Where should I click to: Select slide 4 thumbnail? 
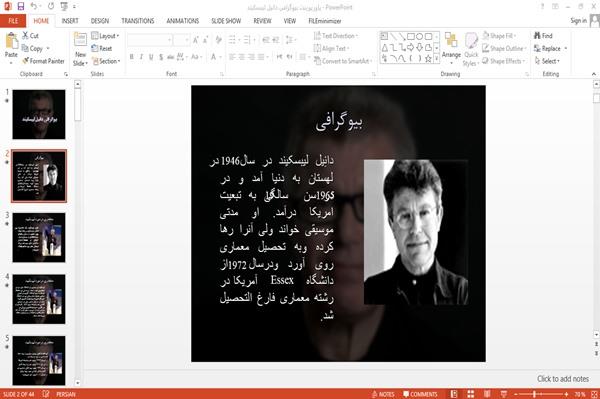pyautogui.click(x=39, y=299)
